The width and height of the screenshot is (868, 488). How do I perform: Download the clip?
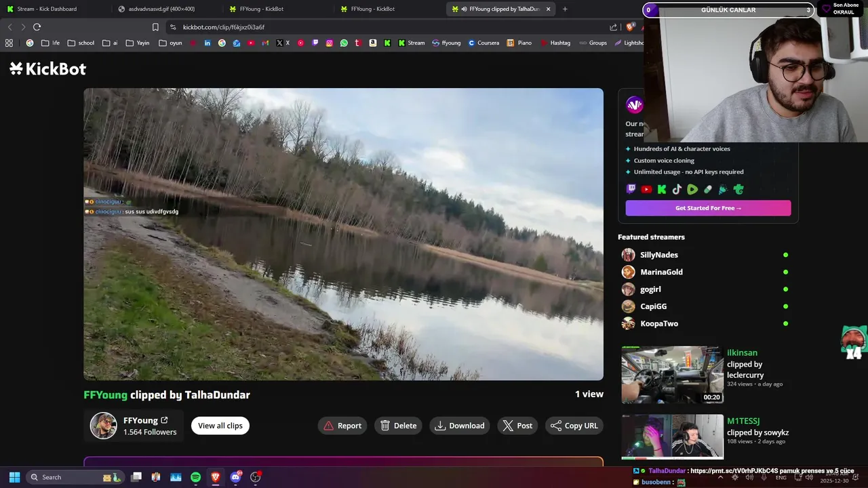460,426
